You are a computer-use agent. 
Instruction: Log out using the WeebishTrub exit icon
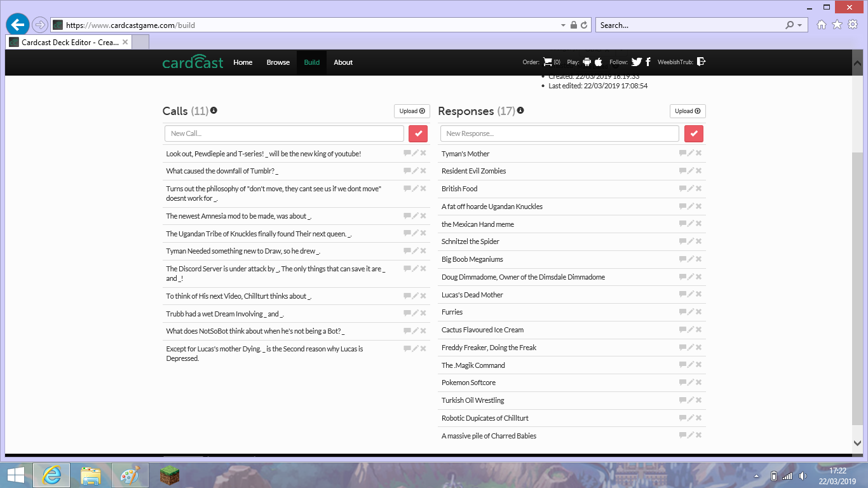point(702,62)
